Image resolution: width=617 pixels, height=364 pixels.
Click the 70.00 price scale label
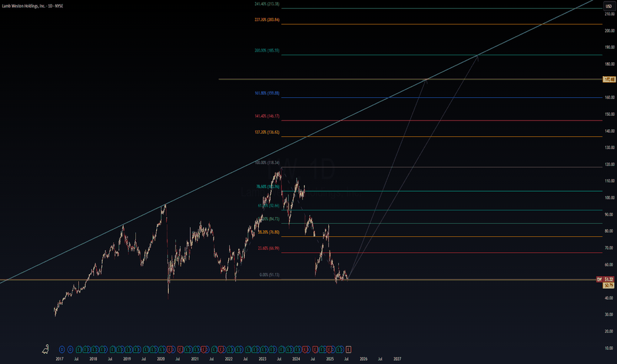click(x=610, y=248)
